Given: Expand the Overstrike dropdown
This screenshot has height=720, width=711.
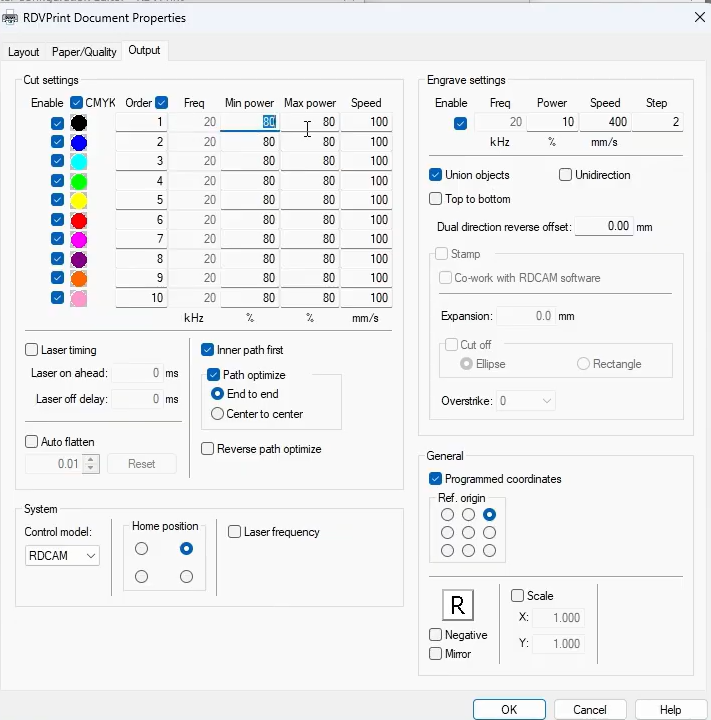Looking at the screenshot, I should [x=525, y=401].
